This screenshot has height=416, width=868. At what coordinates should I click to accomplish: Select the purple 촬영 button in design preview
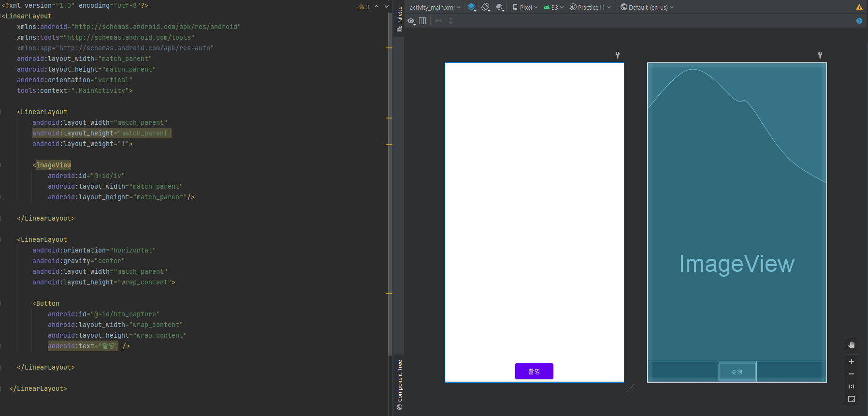[534, 371]
